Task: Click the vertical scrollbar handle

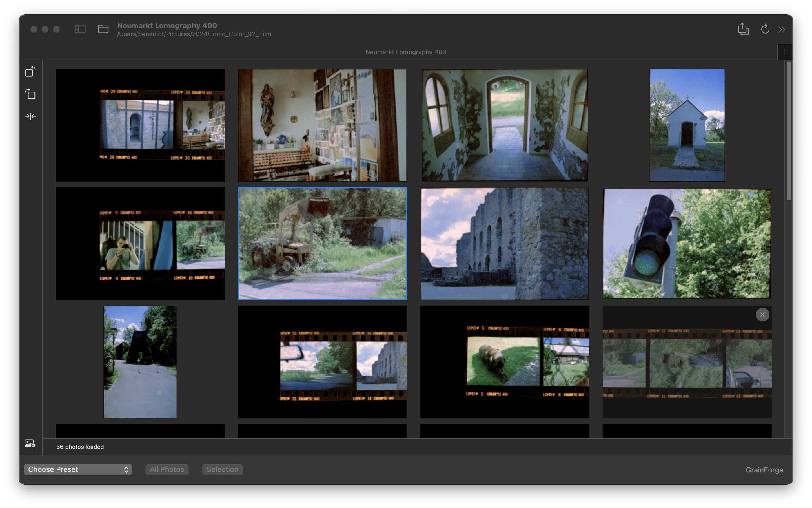Action: 789,131
